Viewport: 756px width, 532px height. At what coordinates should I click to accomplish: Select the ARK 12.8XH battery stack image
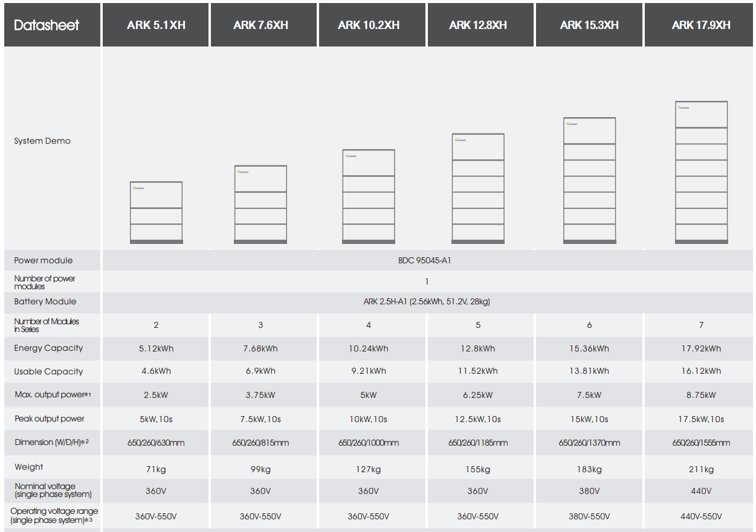tap(477, 188)
